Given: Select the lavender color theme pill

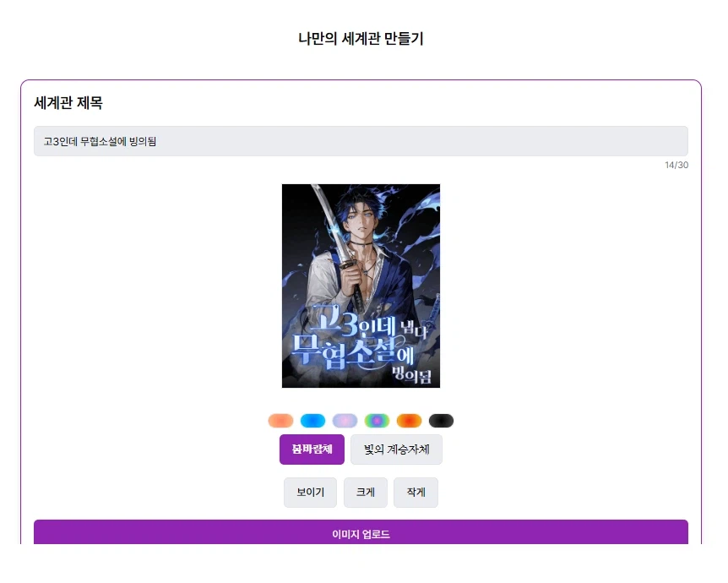Looking at the screenshot, I should (x=345, y=420).
